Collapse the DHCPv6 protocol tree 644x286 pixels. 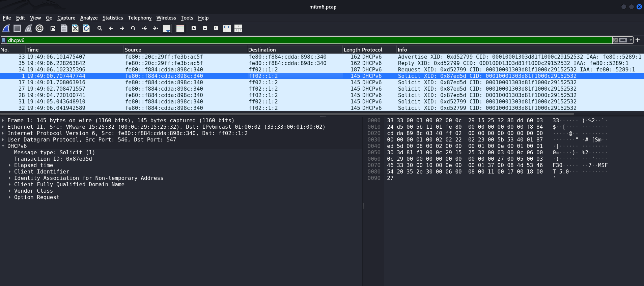(x=3, y=146)
